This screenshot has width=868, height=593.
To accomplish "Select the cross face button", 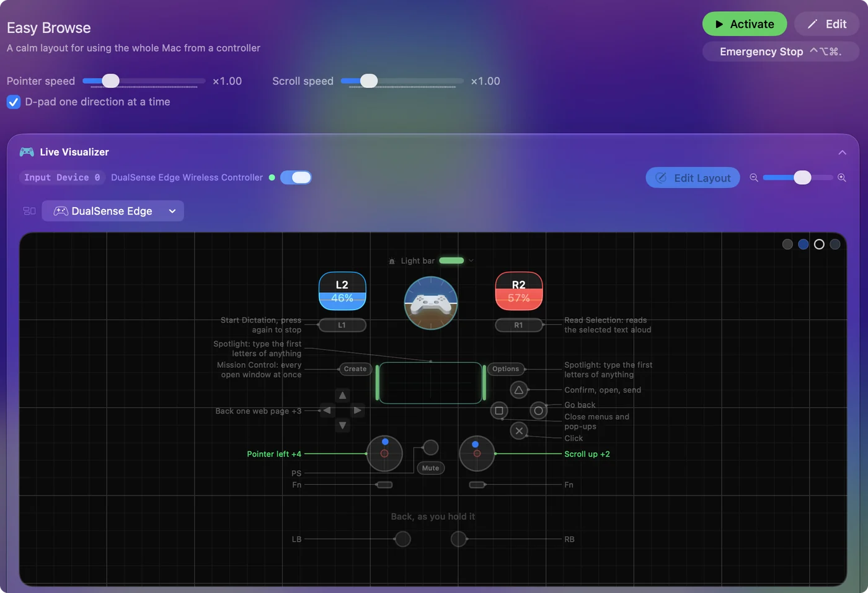I will 519,430.
